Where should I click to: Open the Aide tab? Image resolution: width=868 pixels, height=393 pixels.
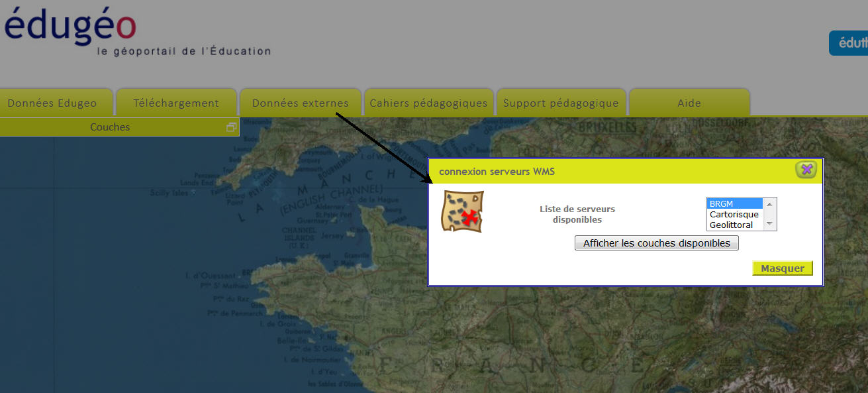pos(689,103)
